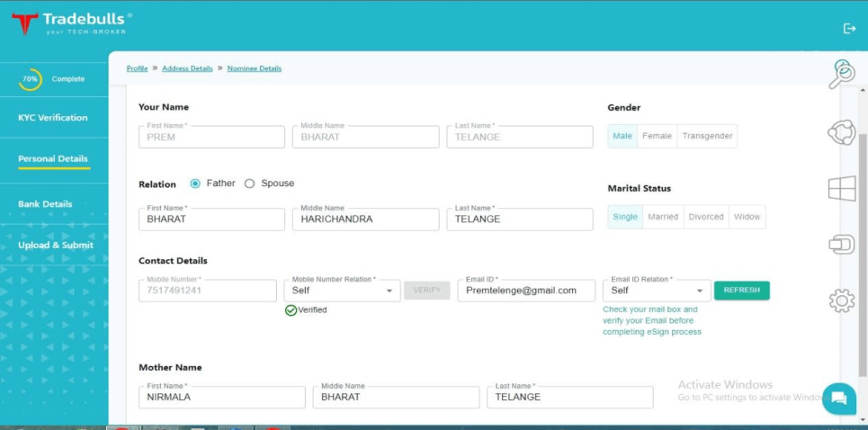This screenshot has height=430, width=868.
Task: Open the Devices charm icon
Action: coord(842,244)
